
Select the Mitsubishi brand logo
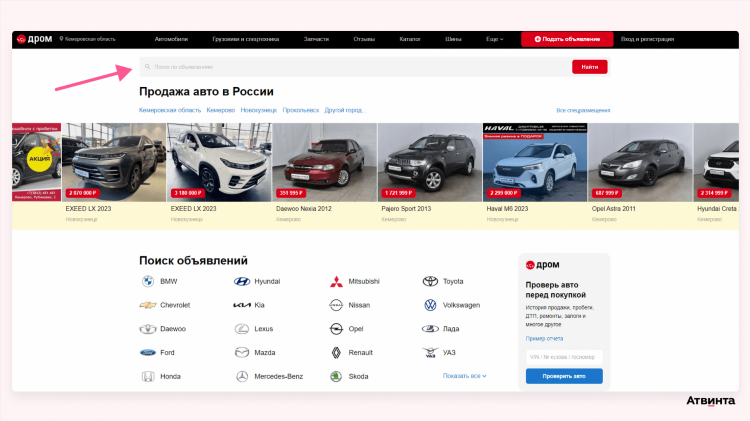tap(336, 281)
